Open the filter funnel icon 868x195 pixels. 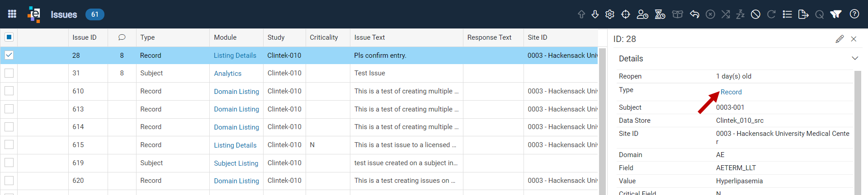coord(836,14)
